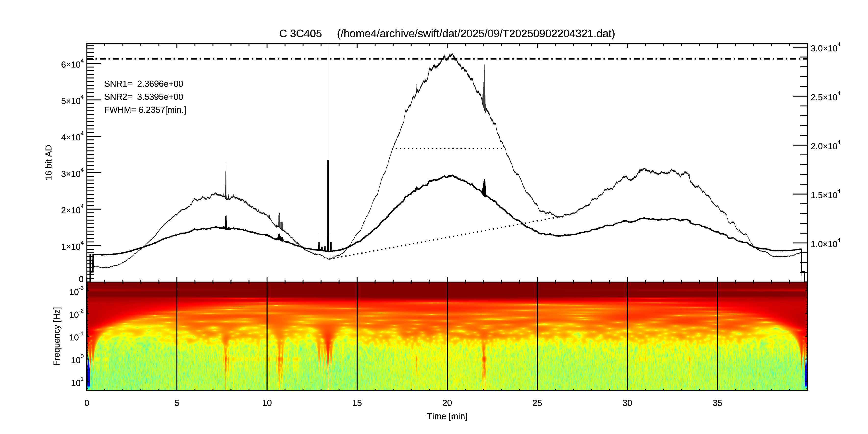
Task: Click the 5 minute tick label
Action: click(x=176, y=403)
